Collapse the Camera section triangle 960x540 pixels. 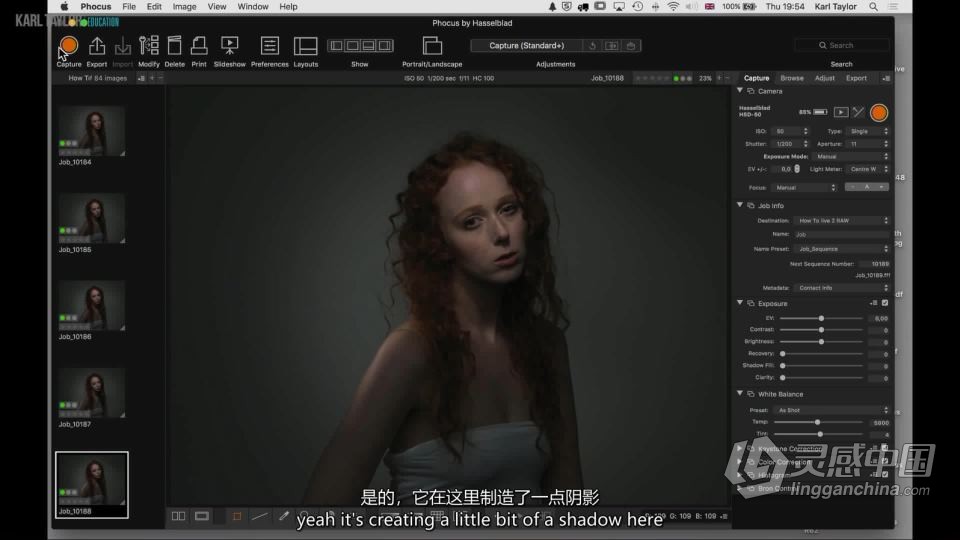[740, 91]
